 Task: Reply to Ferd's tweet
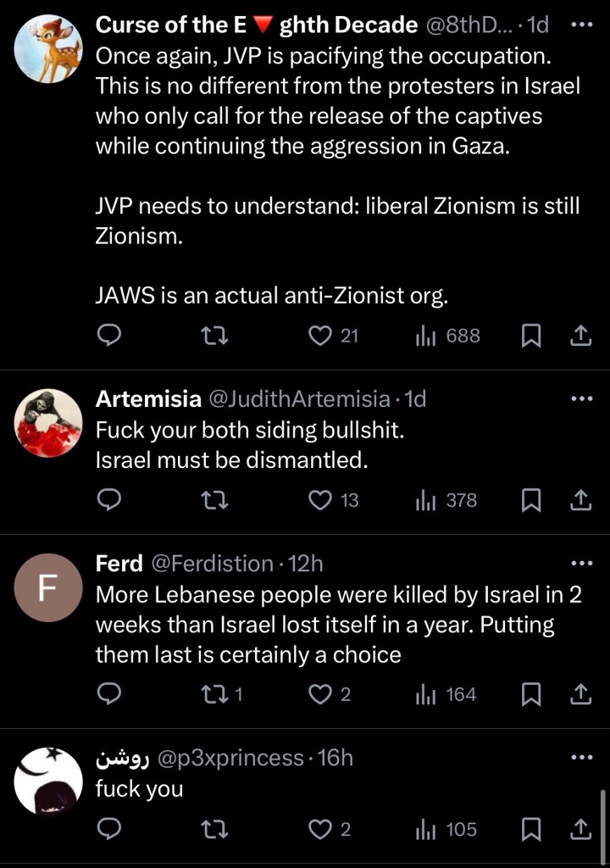point(108,695)
